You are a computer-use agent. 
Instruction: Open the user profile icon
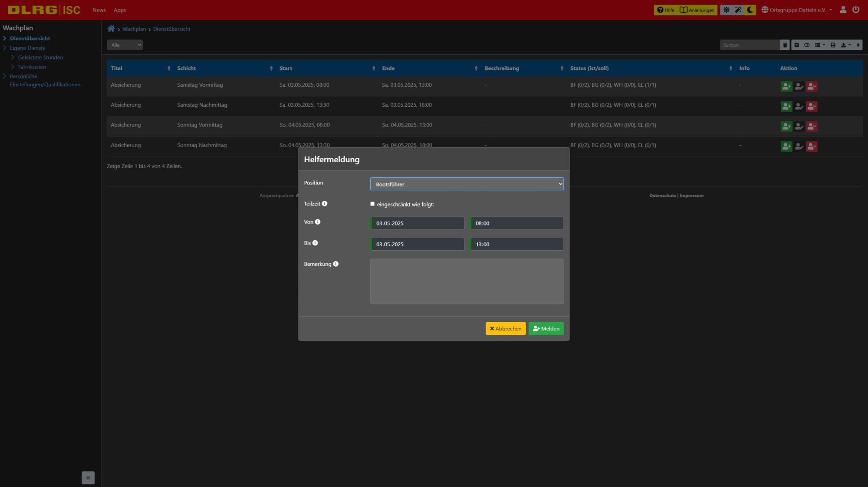pos(843,10)
